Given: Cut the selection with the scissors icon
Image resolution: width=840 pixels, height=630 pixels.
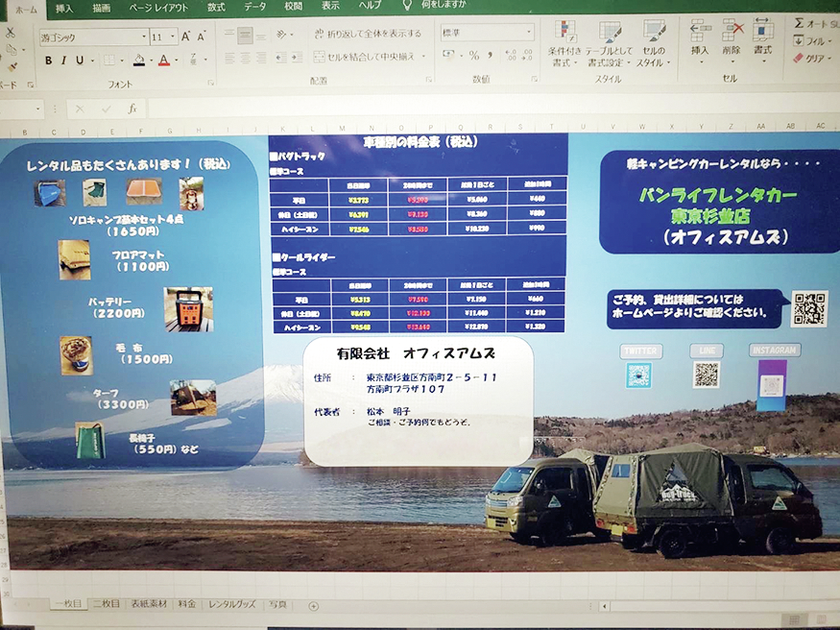Looking at the screenshot, I should 10,33.
